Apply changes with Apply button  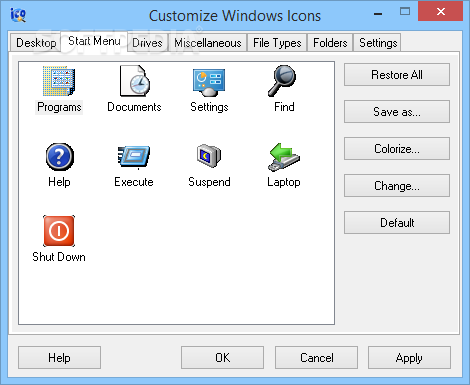409,358
